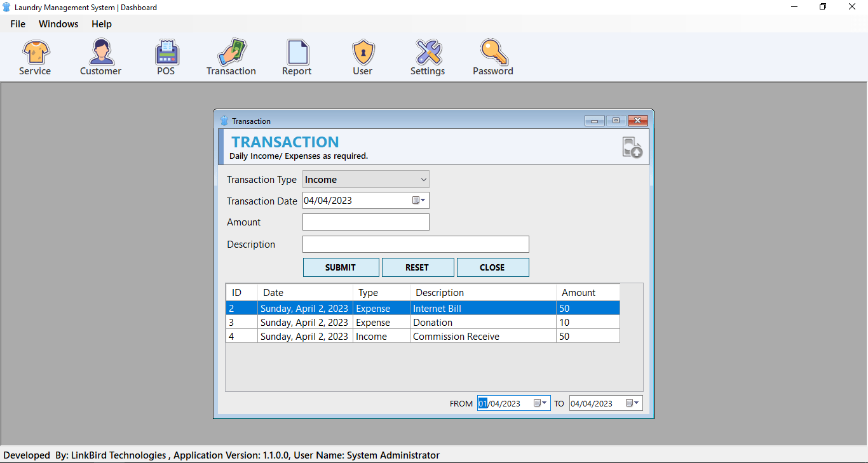Click inside the Amount input field
Viewport: 868px width, 463px height.
click(365, 222)
